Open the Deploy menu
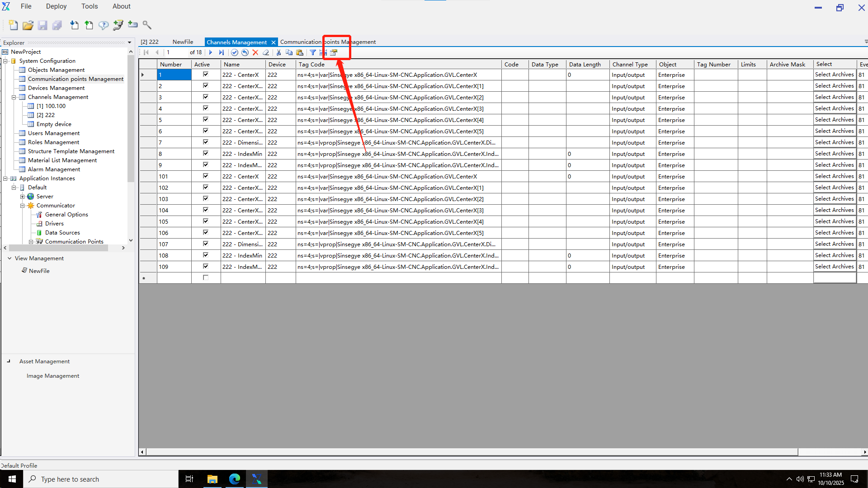Image resolution: width=868 pixels, height=488 pixels. (x=56, y=6)
